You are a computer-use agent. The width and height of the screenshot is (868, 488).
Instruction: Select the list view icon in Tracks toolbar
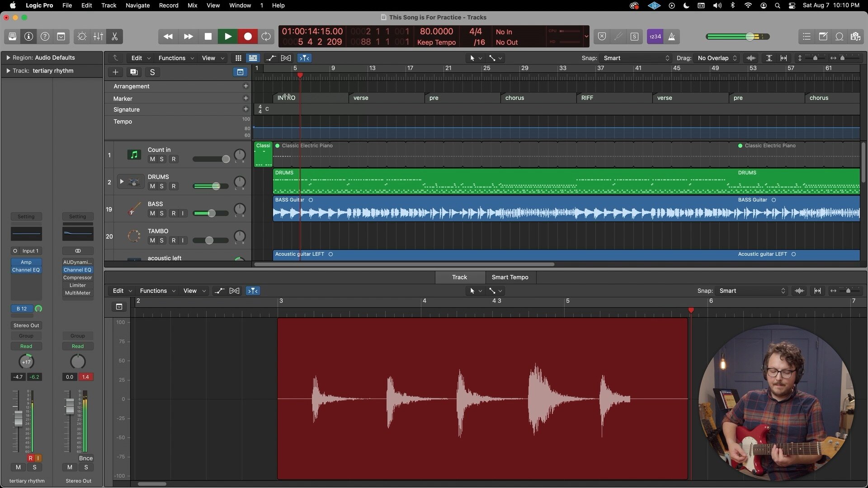tap(253, 58)
